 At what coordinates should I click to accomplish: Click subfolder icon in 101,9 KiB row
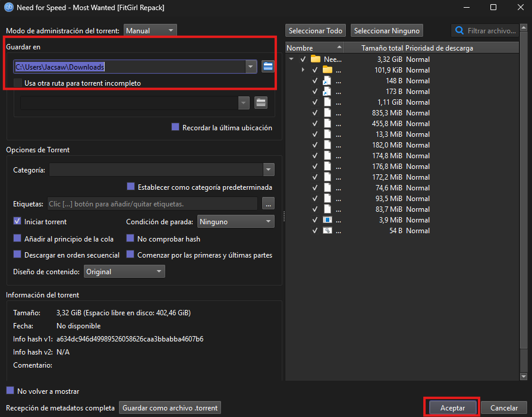(x=328, y=70)
